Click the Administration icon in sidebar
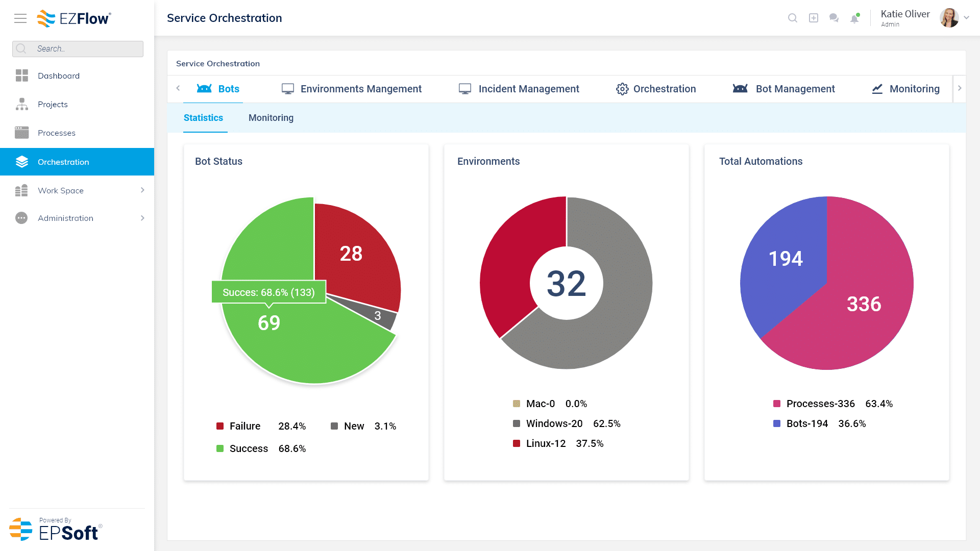Image resolution: width=980 pixels, height=551 pixels. [21, 218]
